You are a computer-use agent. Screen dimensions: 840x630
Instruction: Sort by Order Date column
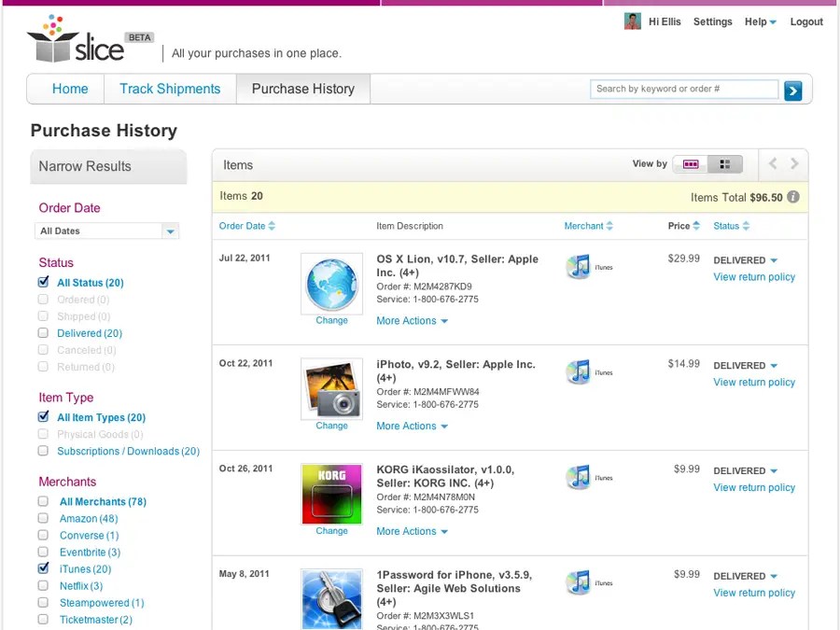247,226
